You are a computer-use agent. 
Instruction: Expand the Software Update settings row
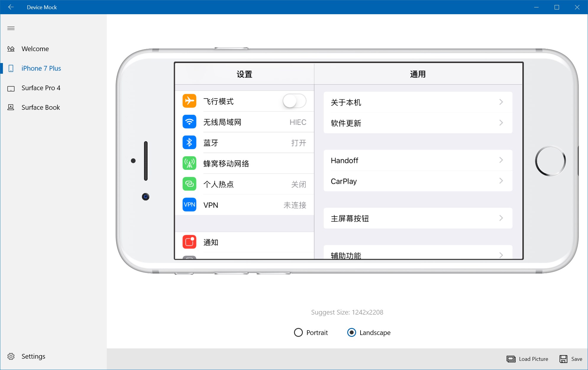(418, 124)
